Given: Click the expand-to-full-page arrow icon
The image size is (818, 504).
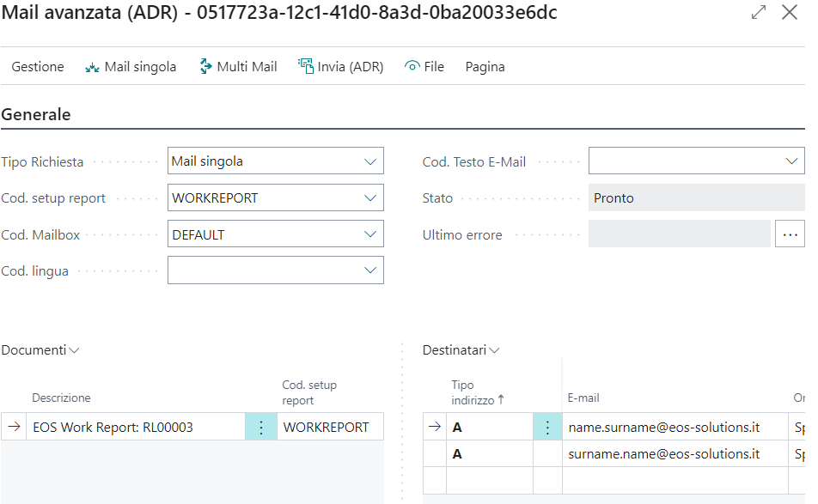Looking at the screenshot, I should [x=757, y=13].
